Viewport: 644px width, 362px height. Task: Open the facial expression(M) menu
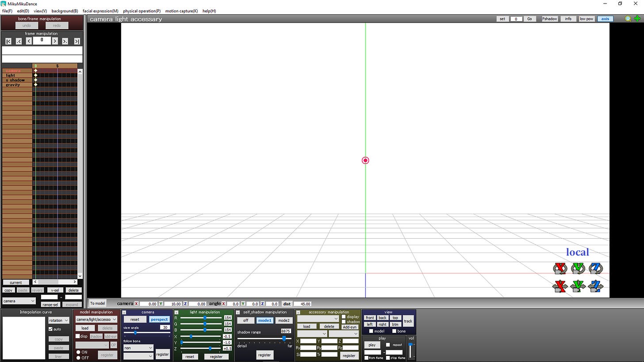(x=100, y=11)
